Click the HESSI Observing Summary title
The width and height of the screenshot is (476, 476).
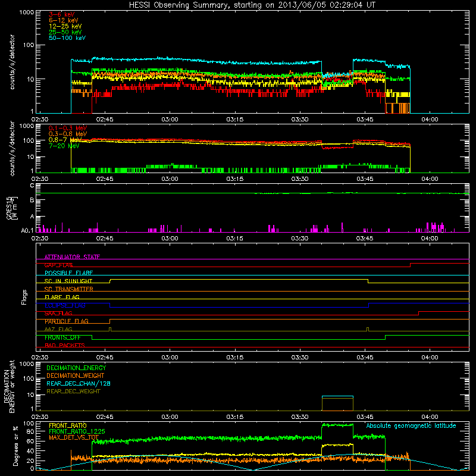click(x=252, y=5)
